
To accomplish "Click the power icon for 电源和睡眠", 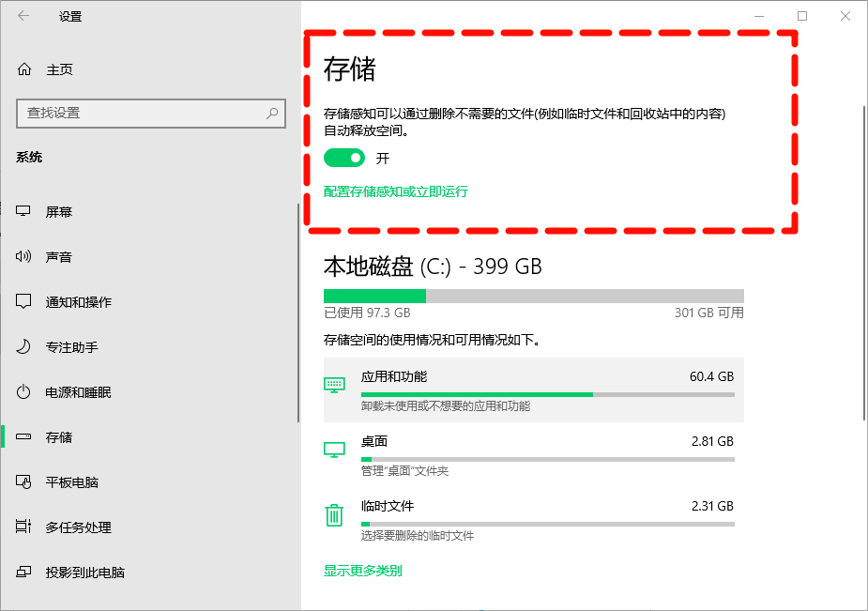I will tap(23, 392).
